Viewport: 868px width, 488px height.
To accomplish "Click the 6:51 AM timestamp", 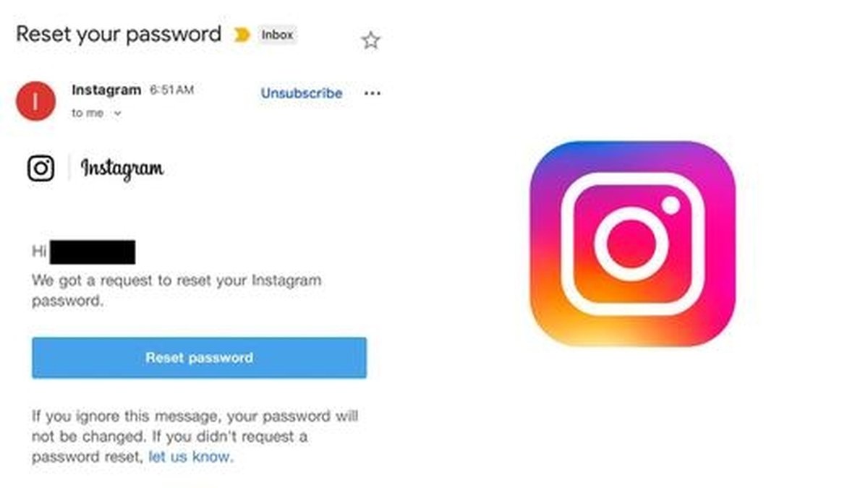I will 171,90.
